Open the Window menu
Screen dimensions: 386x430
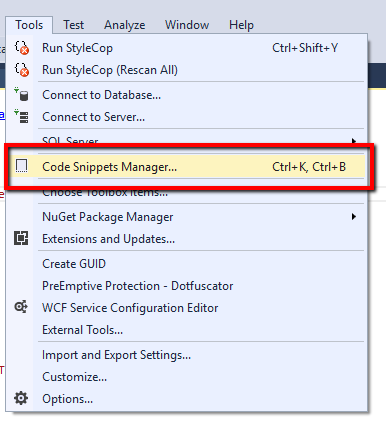[x=187, y=25]
